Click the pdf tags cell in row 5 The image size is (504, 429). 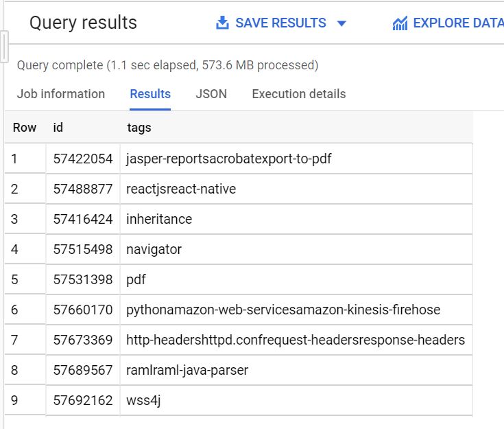tap(296, 279)
